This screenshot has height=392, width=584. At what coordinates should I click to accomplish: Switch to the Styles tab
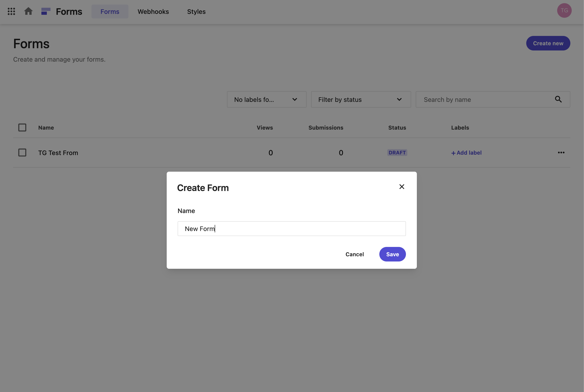pyautogui.click(x=196, y=12)
